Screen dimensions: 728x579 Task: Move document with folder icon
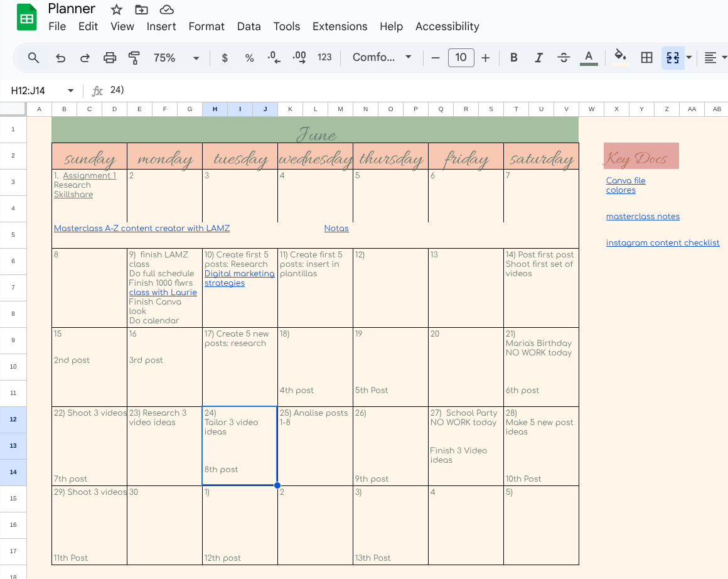tap(141, 9)
